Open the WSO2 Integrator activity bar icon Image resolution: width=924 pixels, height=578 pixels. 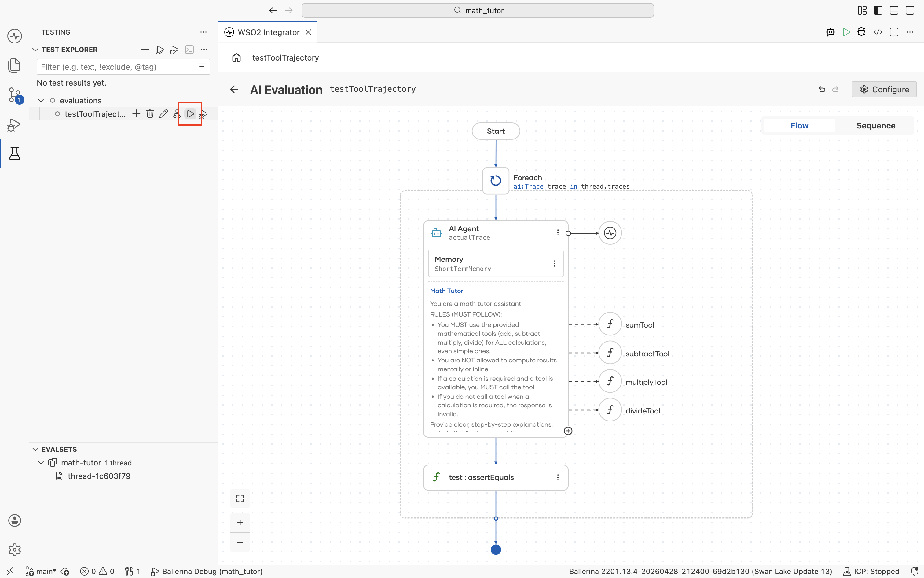point(14,36)
